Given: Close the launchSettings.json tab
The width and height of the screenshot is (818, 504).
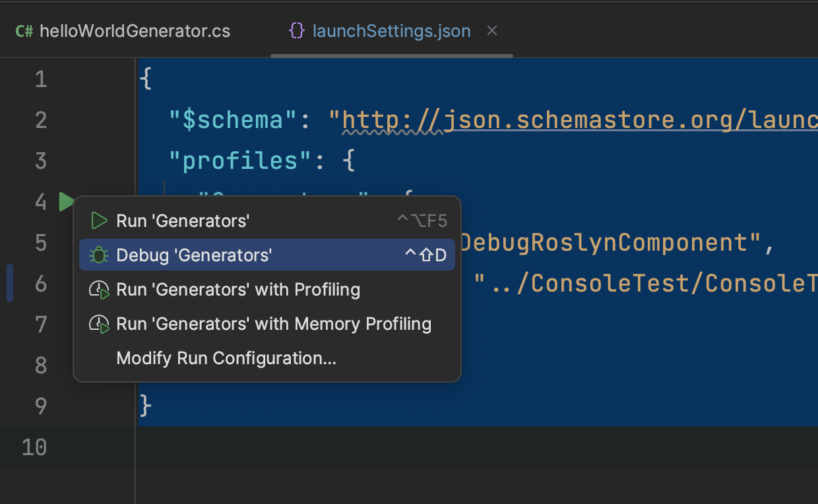Looking at the screenshot, I should (x=491, y=30).
